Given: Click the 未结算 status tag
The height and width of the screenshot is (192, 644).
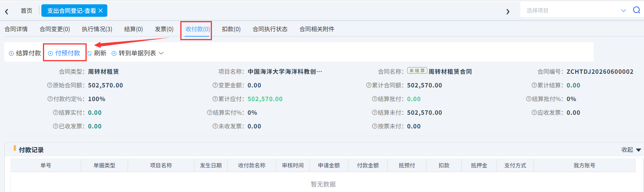Looking at the screenshot, I should tap(417, 71).
